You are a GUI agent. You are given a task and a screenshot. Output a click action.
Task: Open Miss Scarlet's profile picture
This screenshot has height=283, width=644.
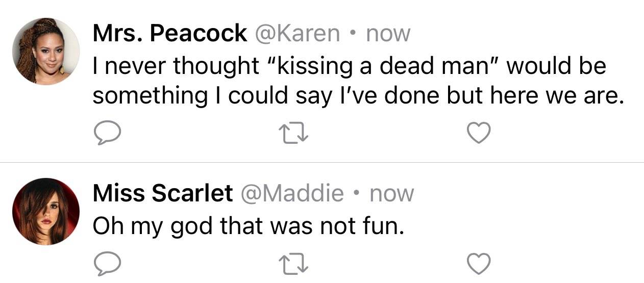pyautogui.click(x=46, y=211)
